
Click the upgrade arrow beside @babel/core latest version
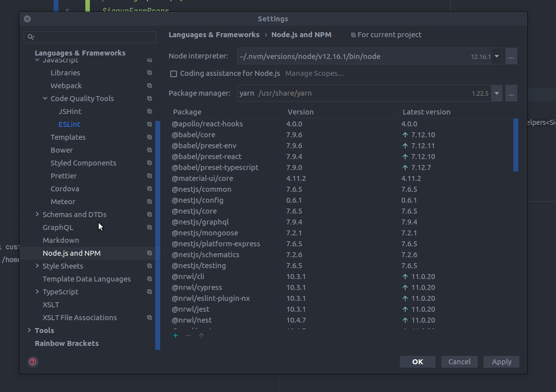tap(405, 135)
